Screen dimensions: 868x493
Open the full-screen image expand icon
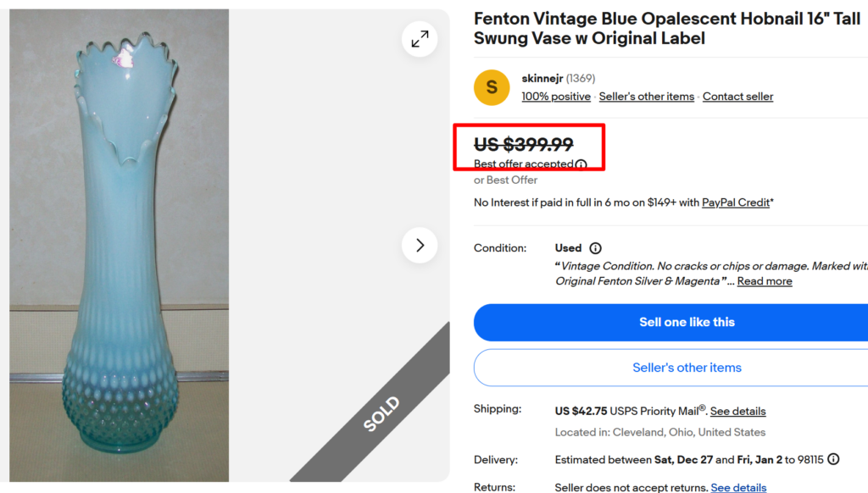click(420, 39)
